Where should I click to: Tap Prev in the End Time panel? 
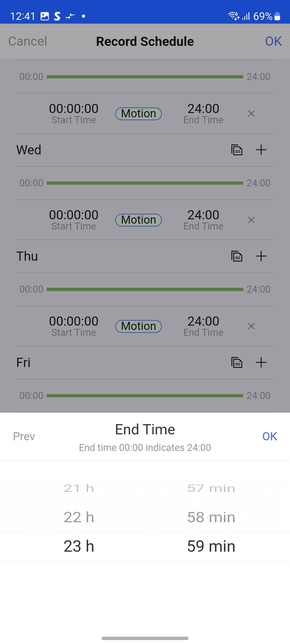tap(24, 436)
